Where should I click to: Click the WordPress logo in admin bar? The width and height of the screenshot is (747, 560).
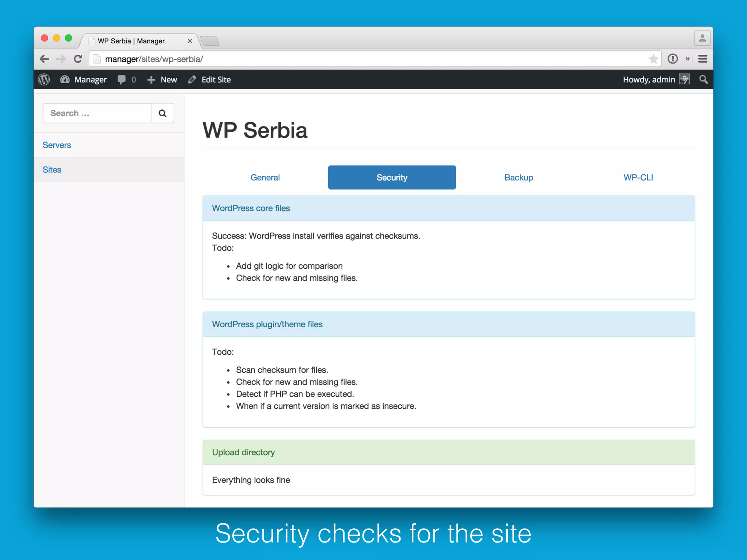coord(44,79)
